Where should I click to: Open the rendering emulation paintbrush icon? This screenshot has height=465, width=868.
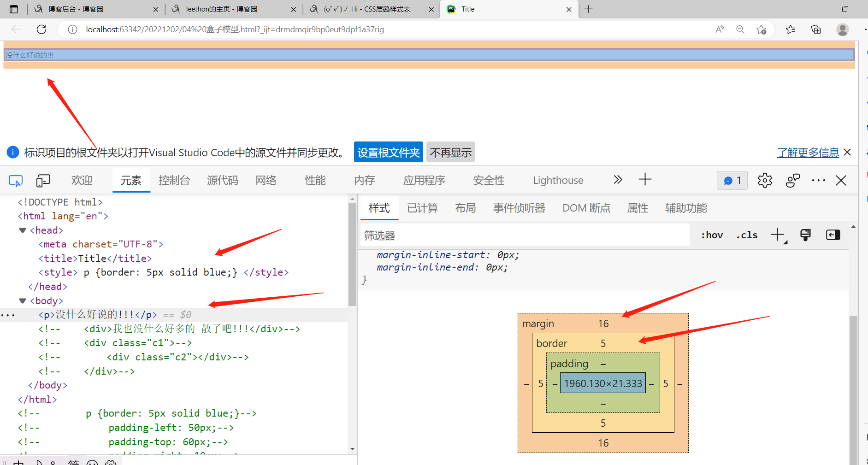805,235
